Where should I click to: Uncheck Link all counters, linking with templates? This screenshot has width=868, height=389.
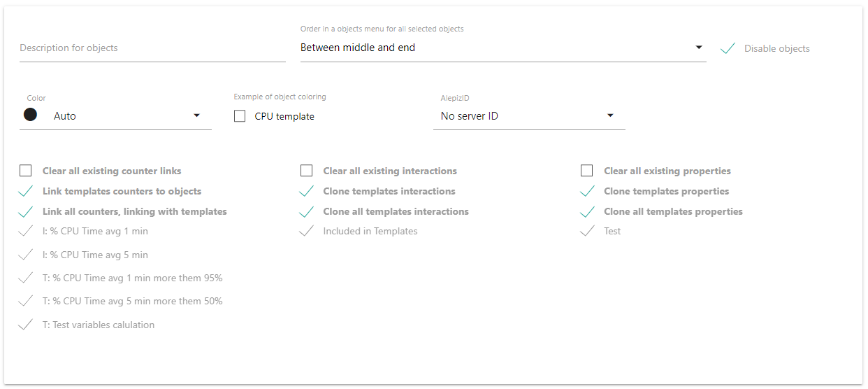(x=26, y=211)
